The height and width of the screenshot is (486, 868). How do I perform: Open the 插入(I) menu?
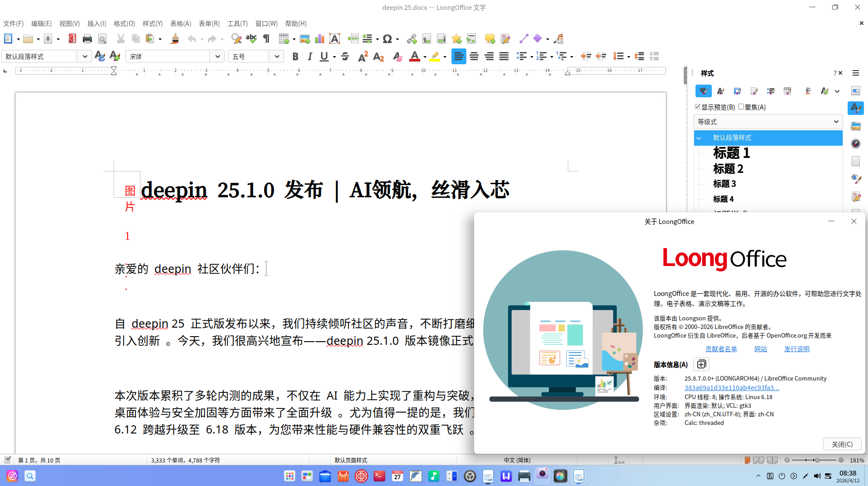pos(96,24)
